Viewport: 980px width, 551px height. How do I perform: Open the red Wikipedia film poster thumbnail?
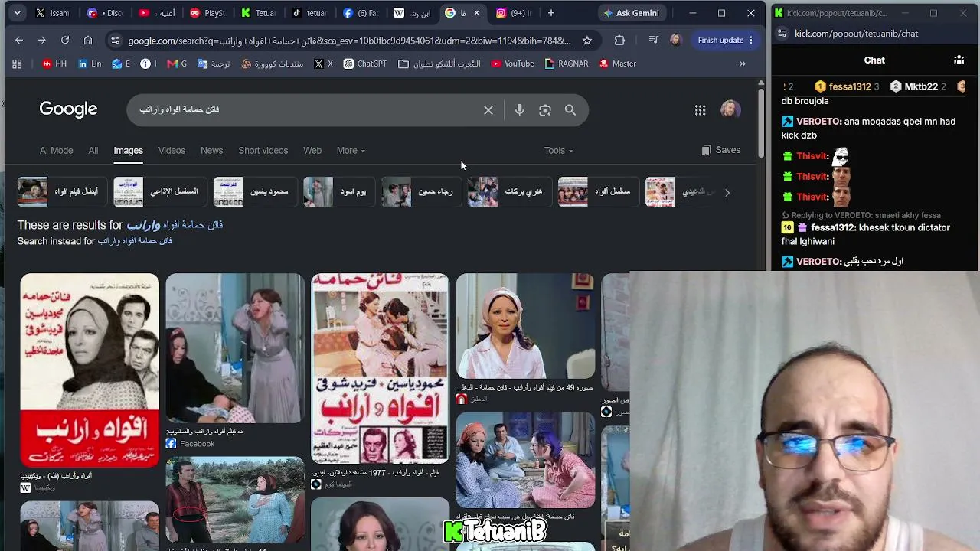90,370
